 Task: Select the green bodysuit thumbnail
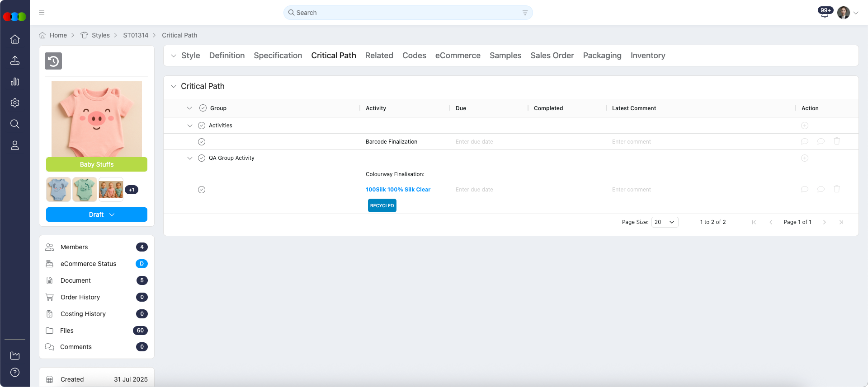click(x=85, y=189)
